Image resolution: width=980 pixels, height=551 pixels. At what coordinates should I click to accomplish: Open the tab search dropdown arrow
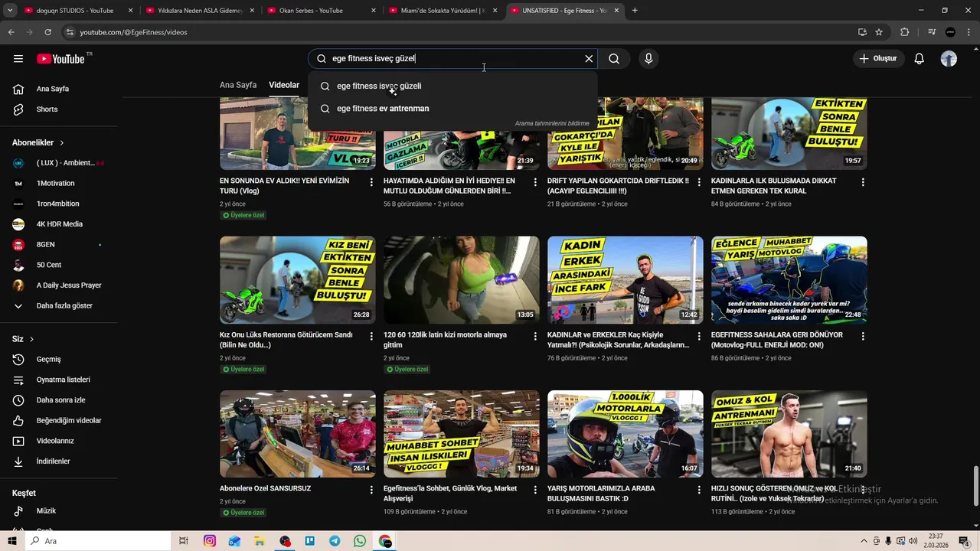pyautogui.click(x=10, y=11)
